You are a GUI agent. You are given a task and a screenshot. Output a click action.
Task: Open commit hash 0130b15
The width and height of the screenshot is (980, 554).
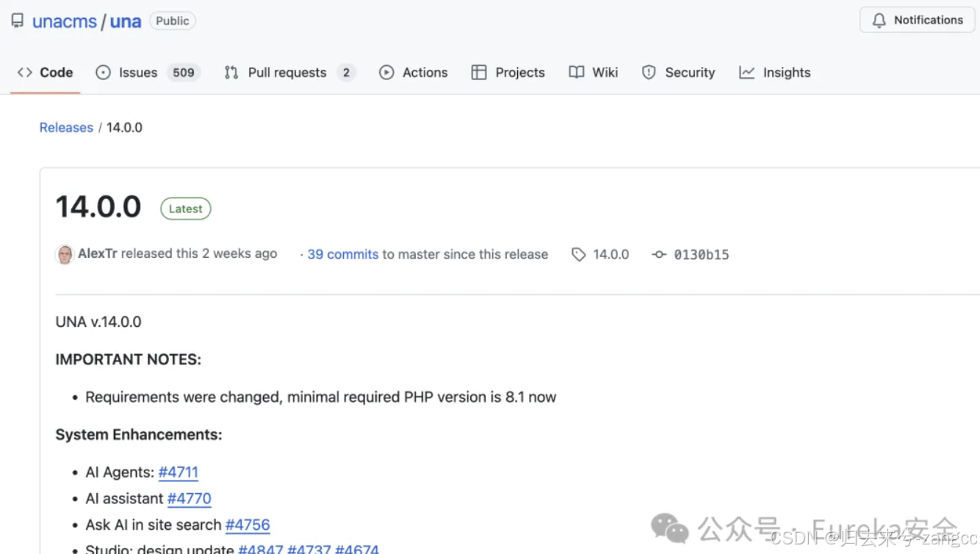point(702,255)
